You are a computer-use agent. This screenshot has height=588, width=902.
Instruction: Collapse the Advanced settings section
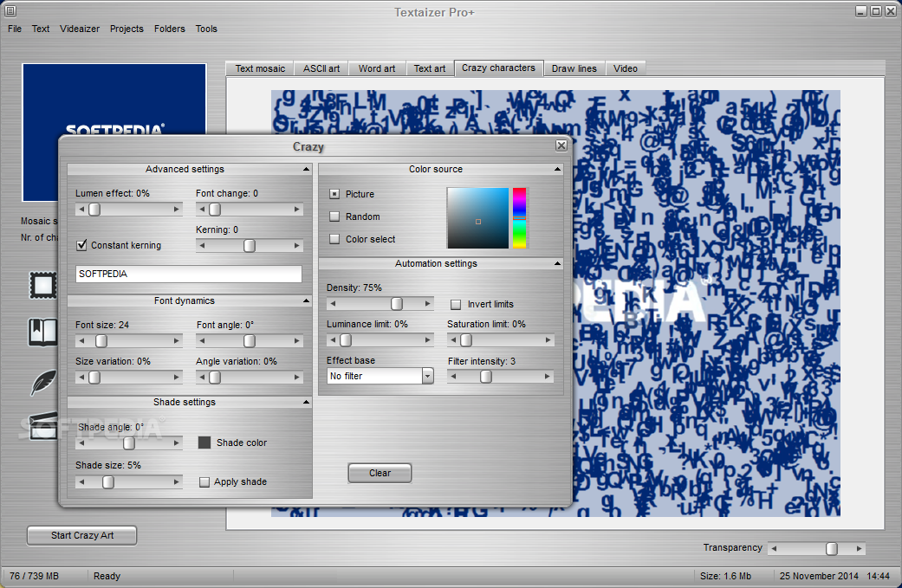point(306,169)
